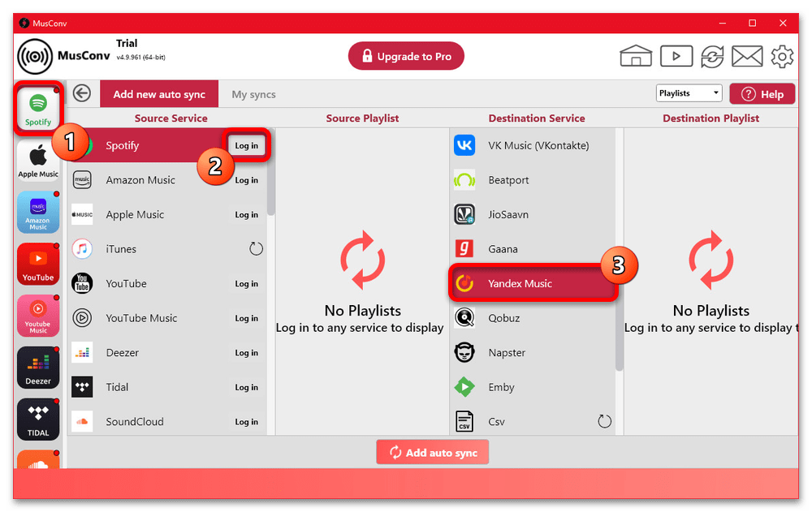Open TIDAL tile in the left sidebar
Viewport: 812px width, 512px height.
(x=38, y=419)
